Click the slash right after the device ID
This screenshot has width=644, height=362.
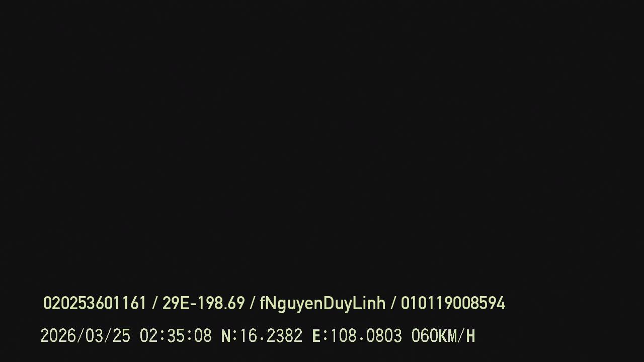click(154, 303)
